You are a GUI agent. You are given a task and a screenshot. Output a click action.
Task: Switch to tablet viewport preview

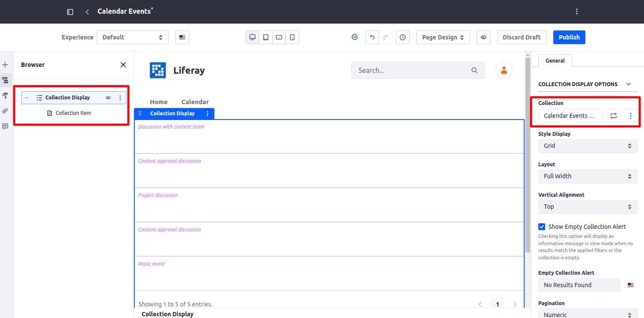[266, 37]
